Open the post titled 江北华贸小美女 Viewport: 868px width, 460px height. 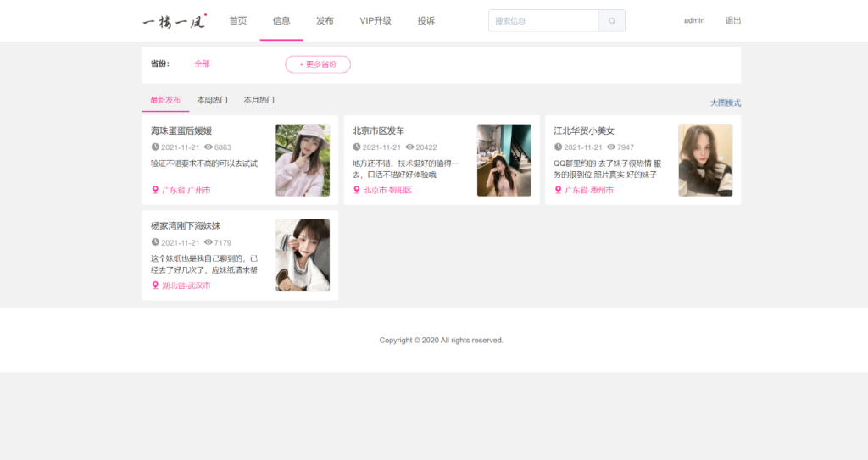[584, 130]
